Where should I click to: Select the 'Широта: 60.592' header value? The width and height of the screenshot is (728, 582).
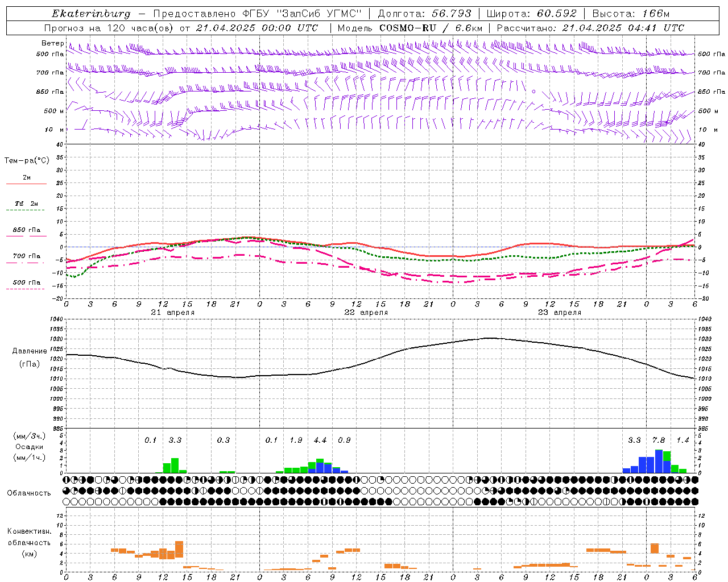tap(532, 14)
